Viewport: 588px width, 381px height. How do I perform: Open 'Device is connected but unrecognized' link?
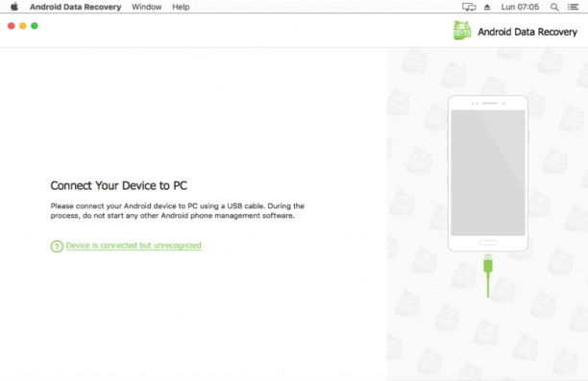point(134,246)
